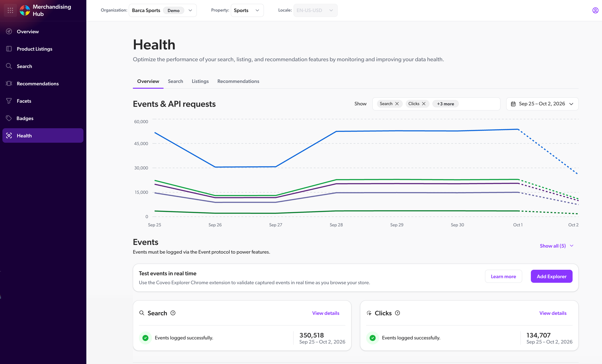
Task: Expand Show all (5) events
Action: tap(556, 246)
